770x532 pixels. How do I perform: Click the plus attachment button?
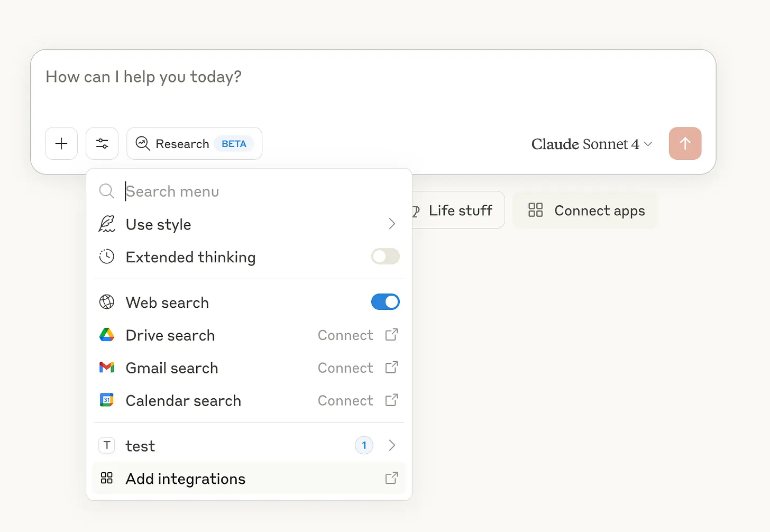pos(61,143)
